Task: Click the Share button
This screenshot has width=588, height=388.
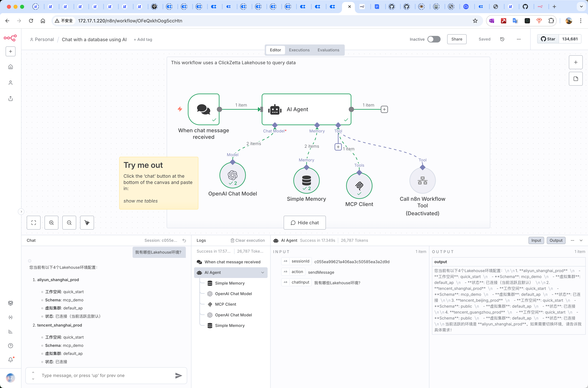Action: tap(456, 39)
